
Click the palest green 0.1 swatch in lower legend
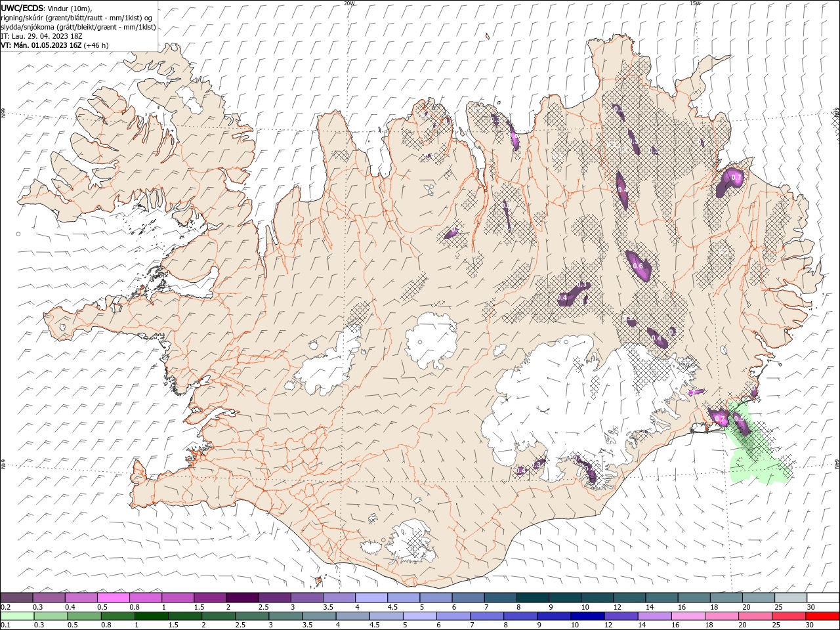coord(18,616)
